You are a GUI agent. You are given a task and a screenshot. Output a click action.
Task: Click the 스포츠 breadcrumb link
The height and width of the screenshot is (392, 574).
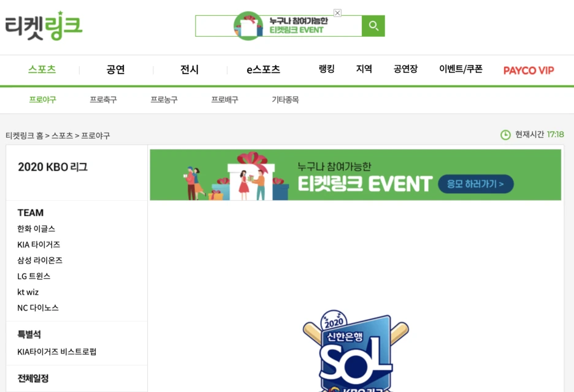tap(62, 135)
